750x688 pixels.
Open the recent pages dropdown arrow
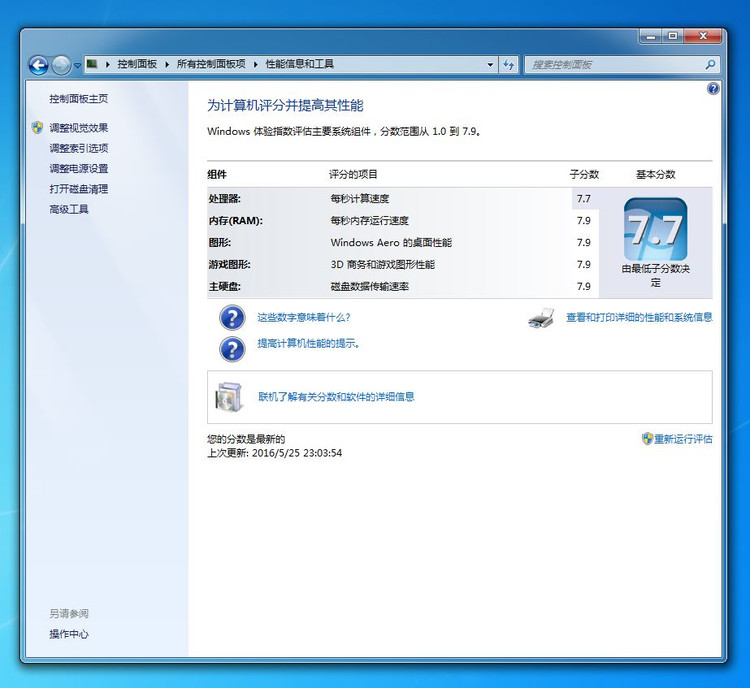tap(77, 66)
